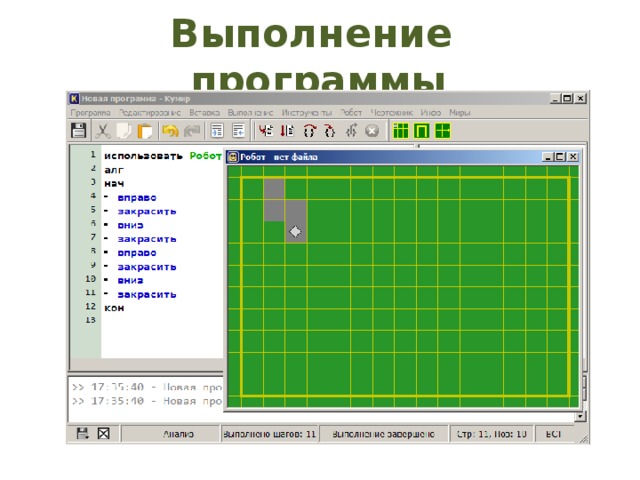The width and height of the screenshot is (640, 480).
Task: Maximize the Kumir main window
Action: (x=567, y=98)
